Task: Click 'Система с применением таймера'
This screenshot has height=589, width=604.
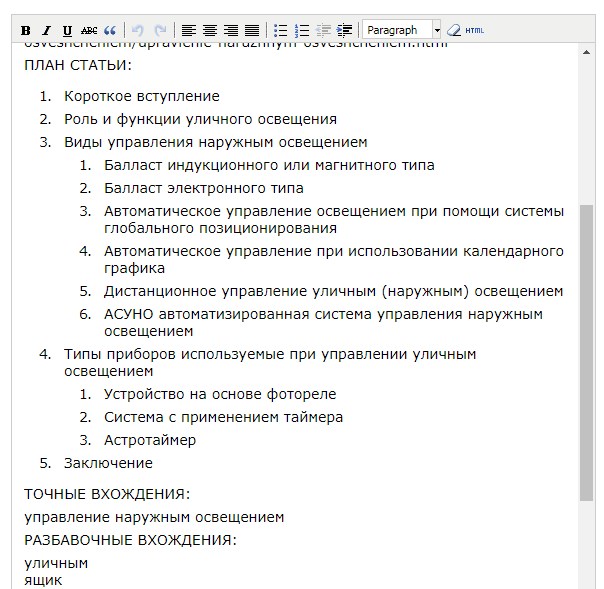Action: click(223, 417)
